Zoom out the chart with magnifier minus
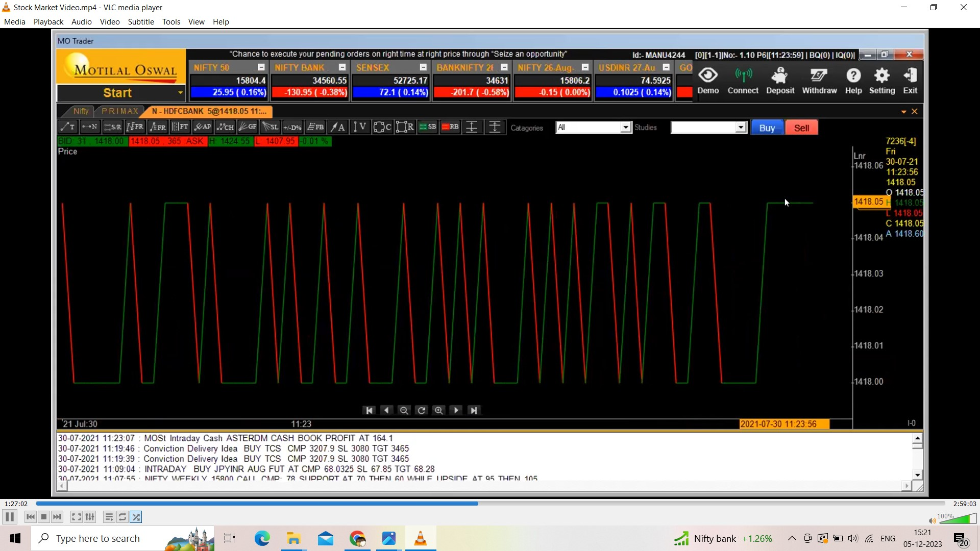The image size is (980, 551). (x=404, y=410)
